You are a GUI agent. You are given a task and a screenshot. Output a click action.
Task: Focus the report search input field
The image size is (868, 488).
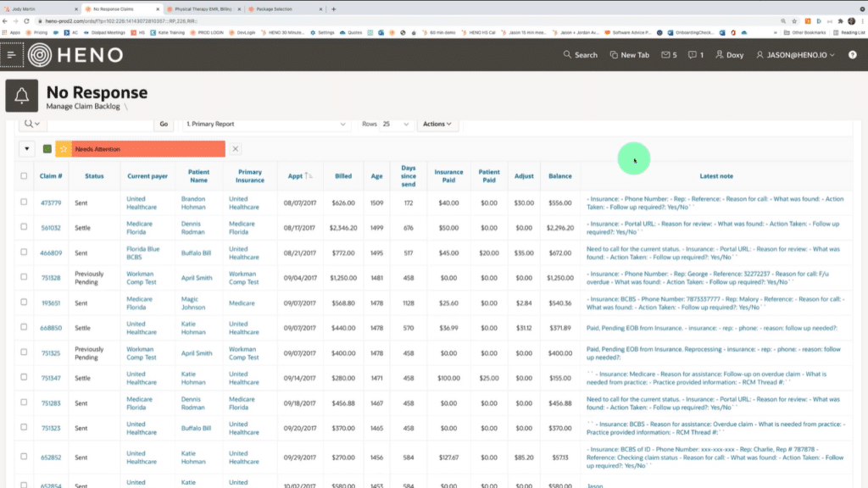(100, 124)
